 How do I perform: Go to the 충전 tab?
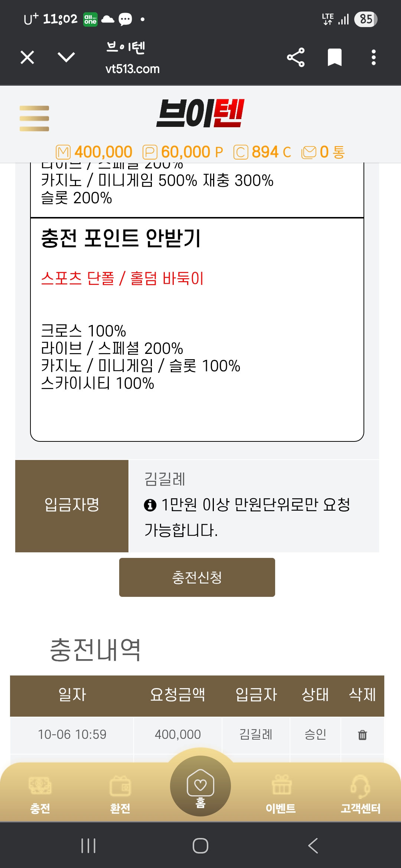40,794
